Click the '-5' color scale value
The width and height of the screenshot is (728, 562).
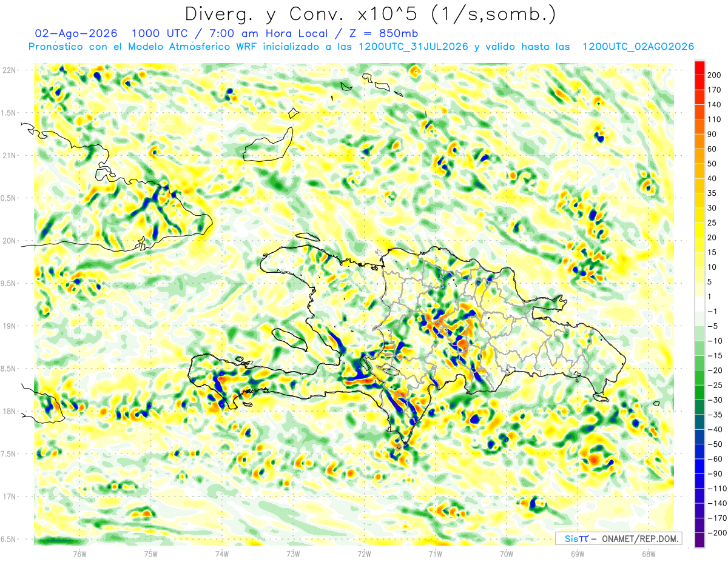(x=713, y=326)
